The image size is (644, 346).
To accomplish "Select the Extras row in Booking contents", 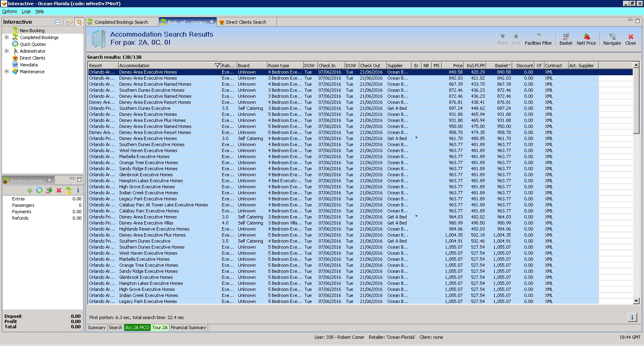I will click(42, 199).
